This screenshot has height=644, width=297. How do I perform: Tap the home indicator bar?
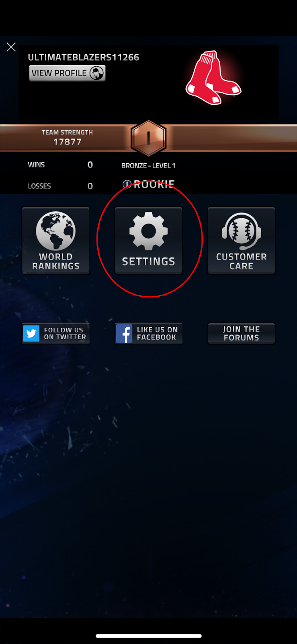coord(149,636)
